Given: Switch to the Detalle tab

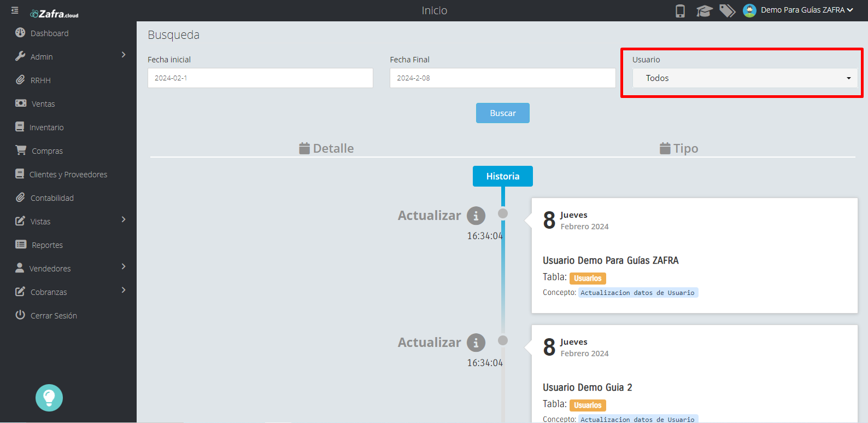Looking at the screenshot, I should pyautogui.click(x=326, y=148).
